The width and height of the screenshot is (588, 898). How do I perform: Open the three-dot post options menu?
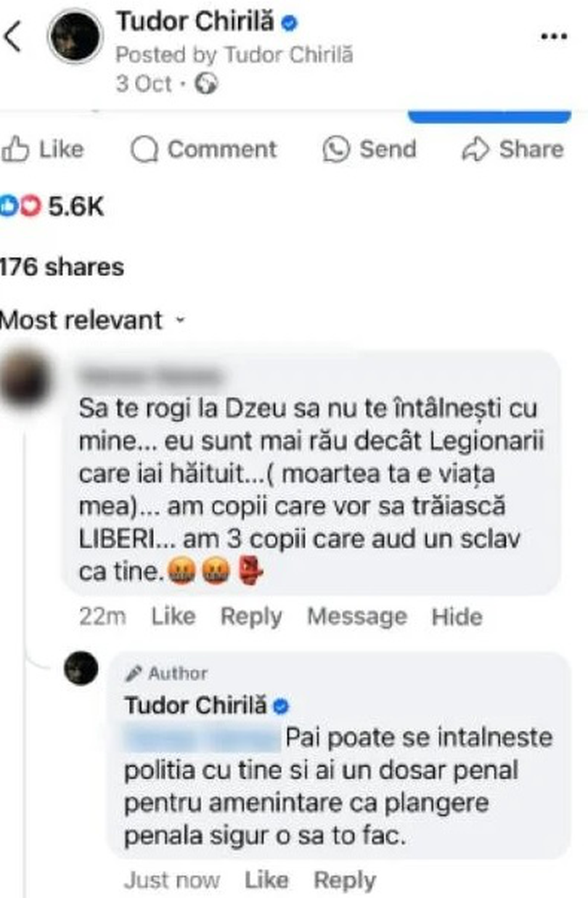click(x=555, y=36)
